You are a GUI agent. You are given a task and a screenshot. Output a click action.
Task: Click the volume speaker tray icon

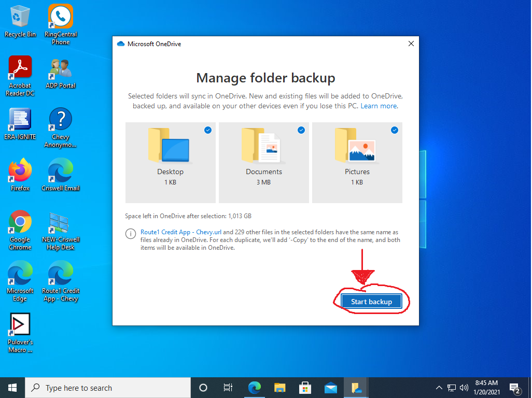464,388
